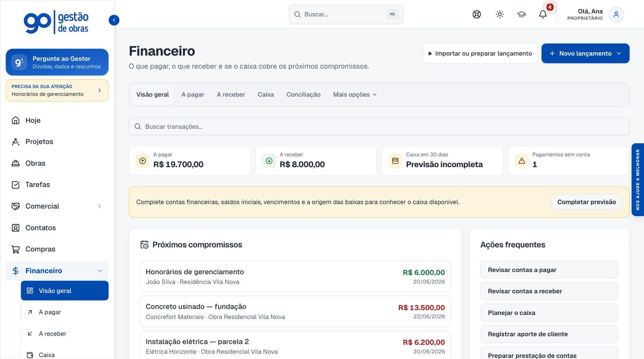Open Contatos in the sidebar
Screen dimensions: 644x359
57,228
